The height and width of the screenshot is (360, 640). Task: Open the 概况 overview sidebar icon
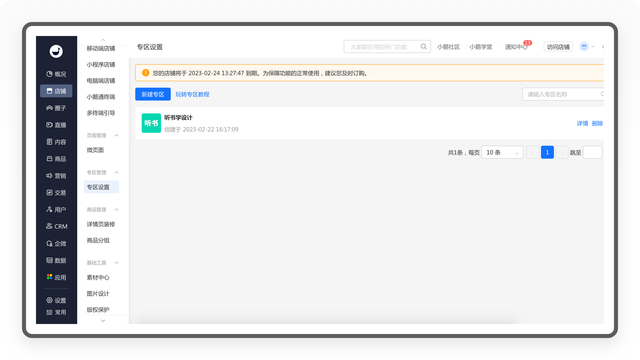(49, 74)
